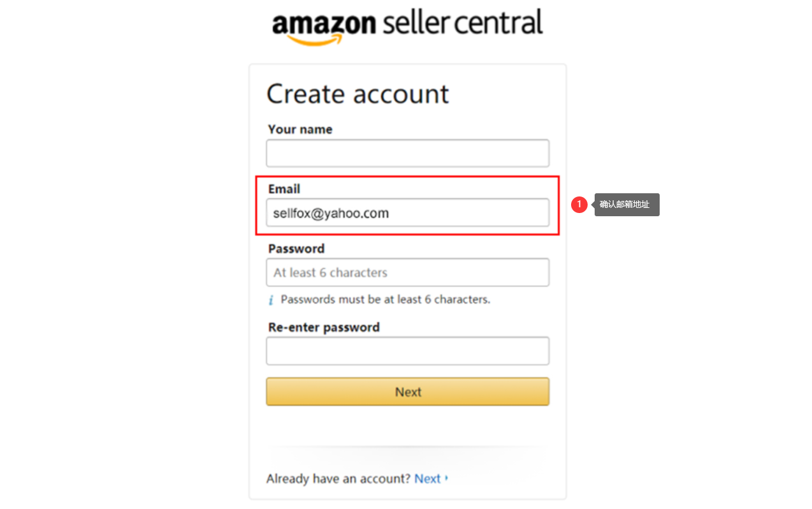Click the 'Your name' field label
Screen dimensions: 812x509
(x=300, y=129)
